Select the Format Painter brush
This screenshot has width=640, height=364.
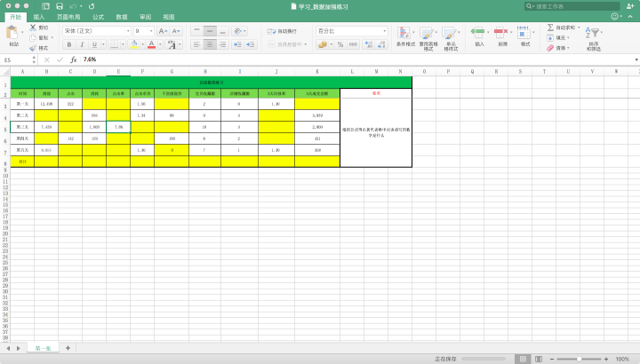tap(33, 48)
